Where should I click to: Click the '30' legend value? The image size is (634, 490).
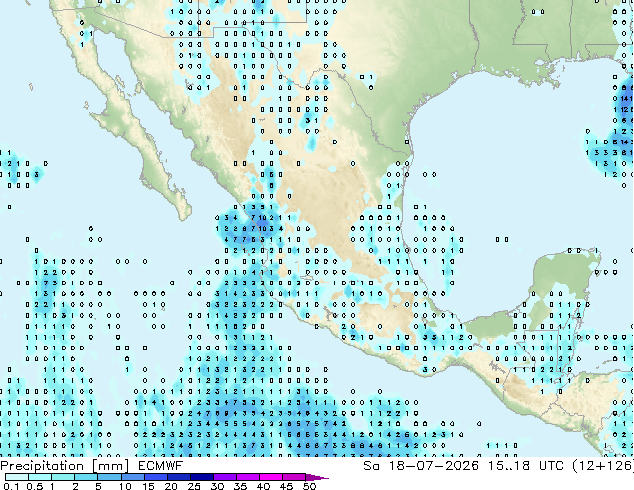click(217, 486)
